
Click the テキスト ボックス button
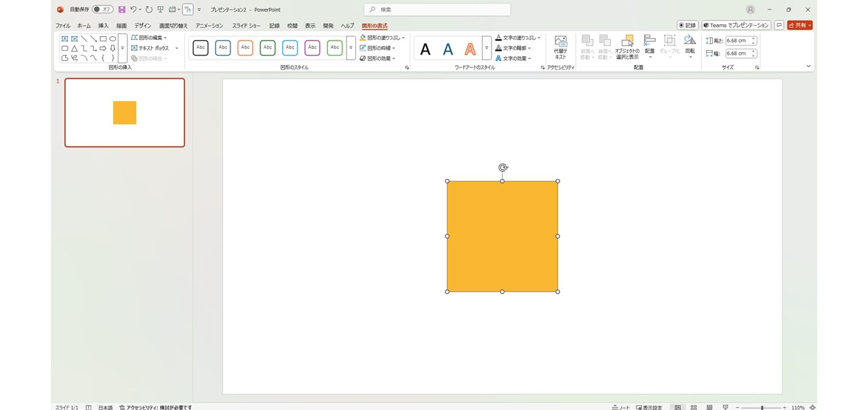point(151,48)
